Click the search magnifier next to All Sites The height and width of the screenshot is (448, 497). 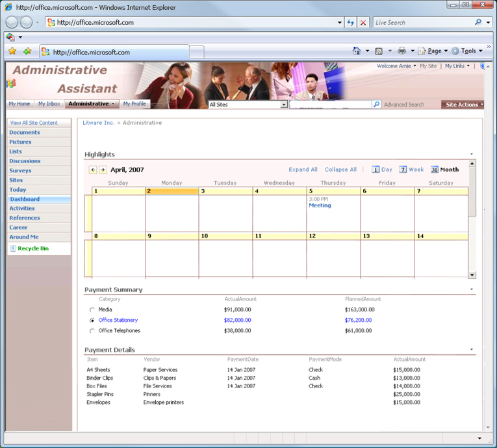click(376, 104)
